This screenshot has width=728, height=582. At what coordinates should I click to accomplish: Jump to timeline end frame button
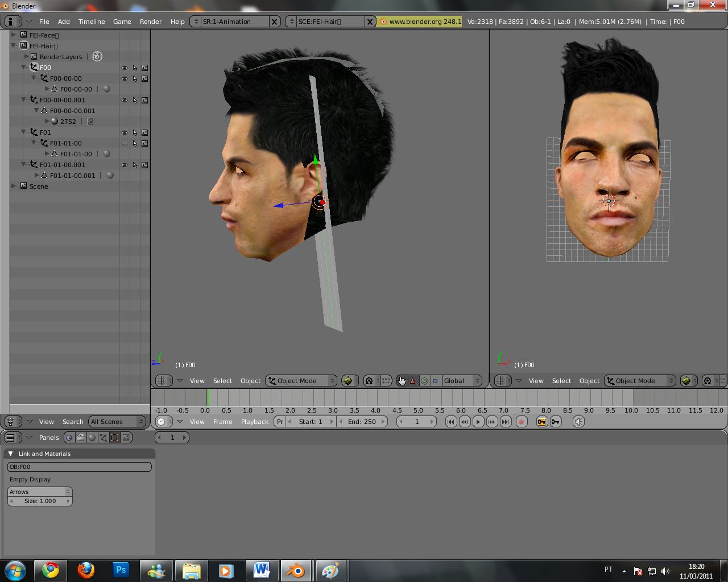505,422
